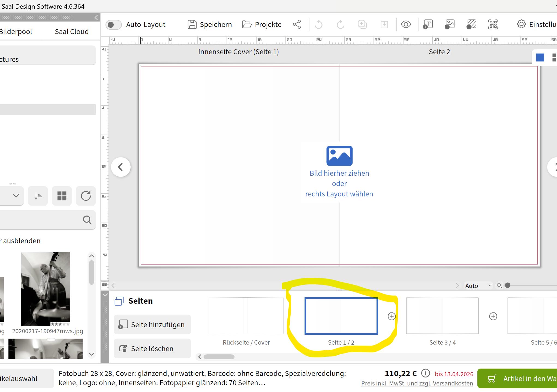Click the add text box icon
The width and height of the screenshot is (557, 392).
pos(428,25)
